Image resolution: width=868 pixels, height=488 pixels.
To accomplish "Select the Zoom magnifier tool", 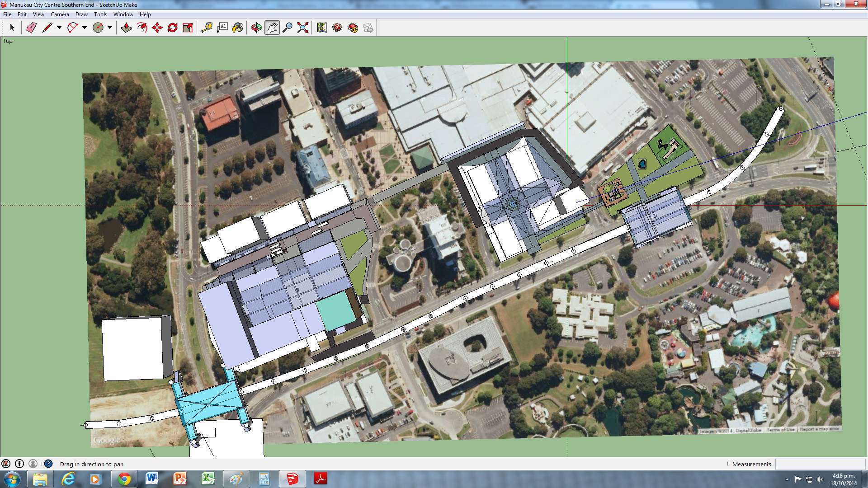I will [287, 28].
